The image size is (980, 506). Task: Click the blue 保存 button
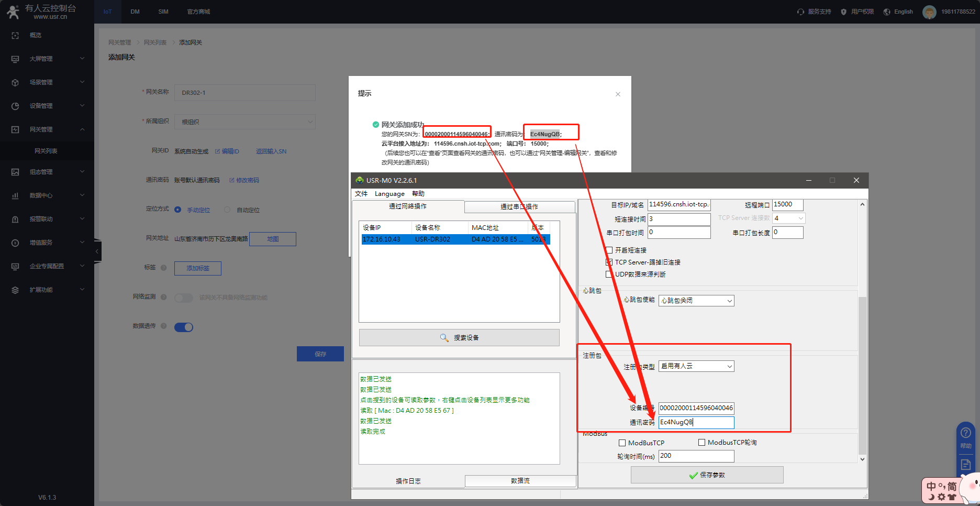click(x=320, y=354)
